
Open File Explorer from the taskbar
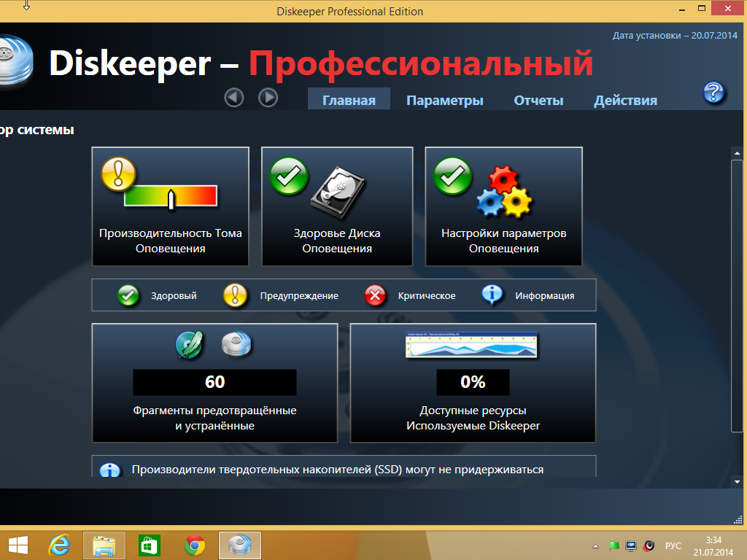[104, 545]
